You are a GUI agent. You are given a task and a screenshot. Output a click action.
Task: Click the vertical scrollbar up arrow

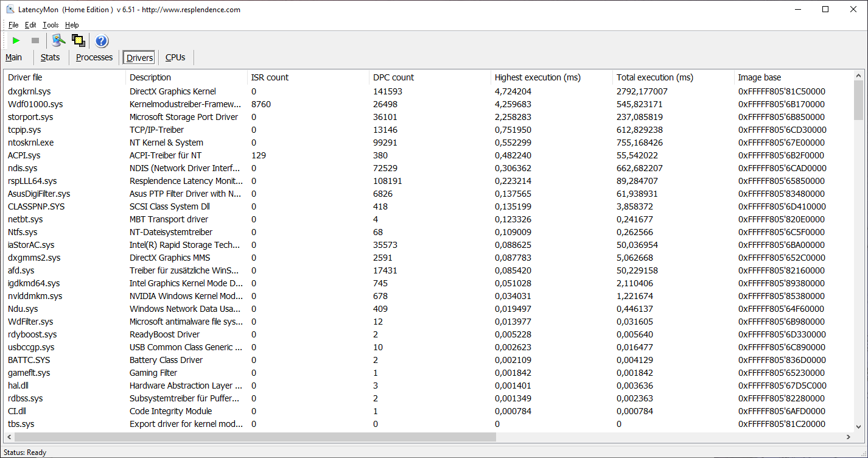859,76
